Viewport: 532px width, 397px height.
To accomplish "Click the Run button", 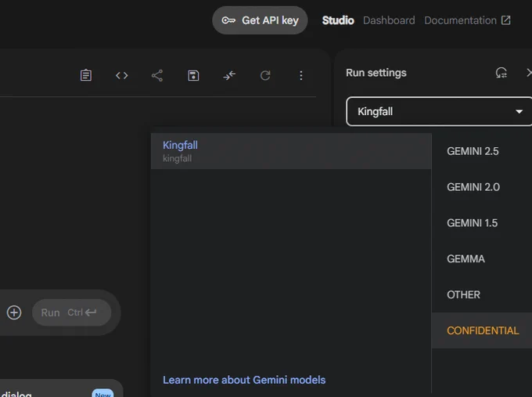I will pyautogui.click(x=72, y=312).
